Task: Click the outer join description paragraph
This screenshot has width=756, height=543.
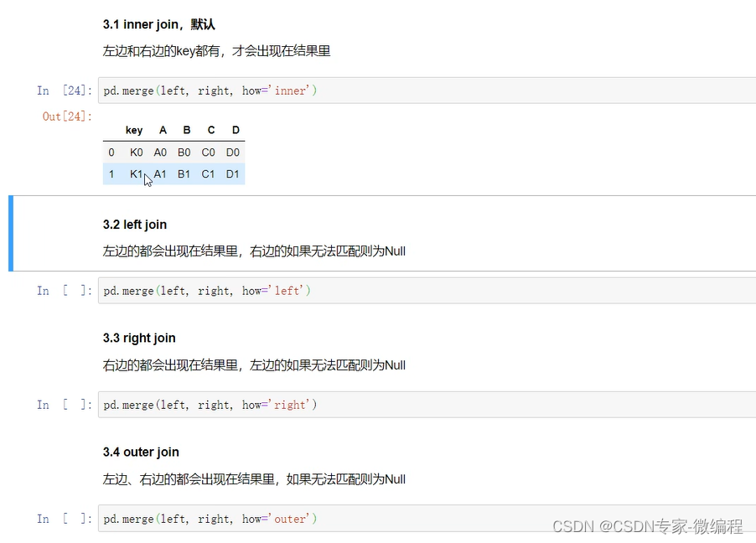Action: point(254,478)
